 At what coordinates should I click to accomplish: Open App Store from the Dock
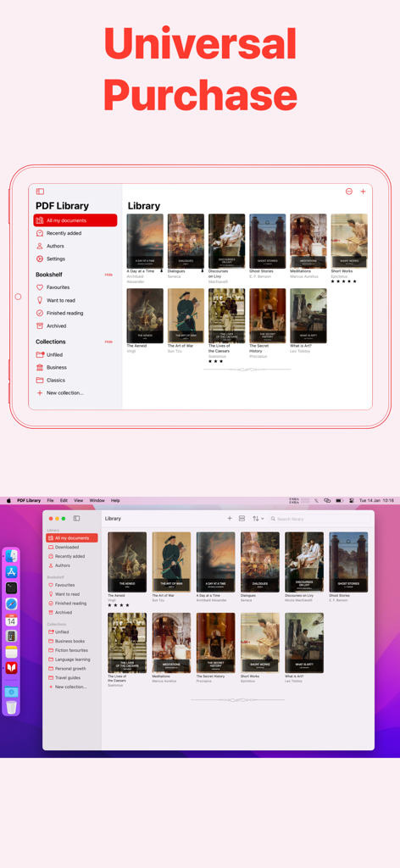pyautogui.click(x=12, y=572)
